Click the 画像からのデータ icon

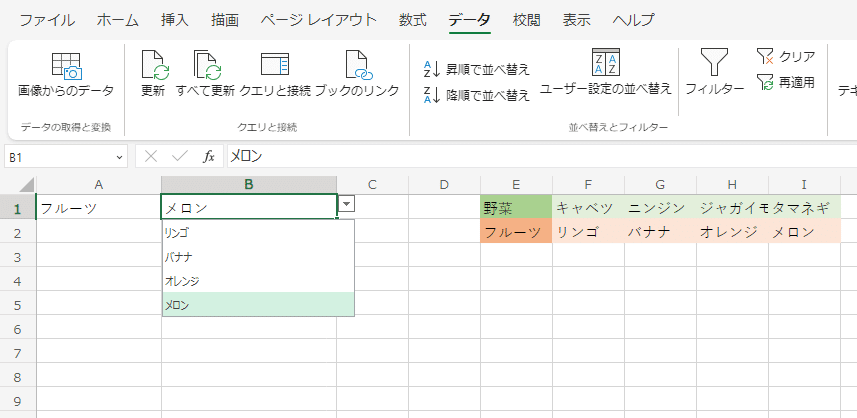click(x=66, y=66)
